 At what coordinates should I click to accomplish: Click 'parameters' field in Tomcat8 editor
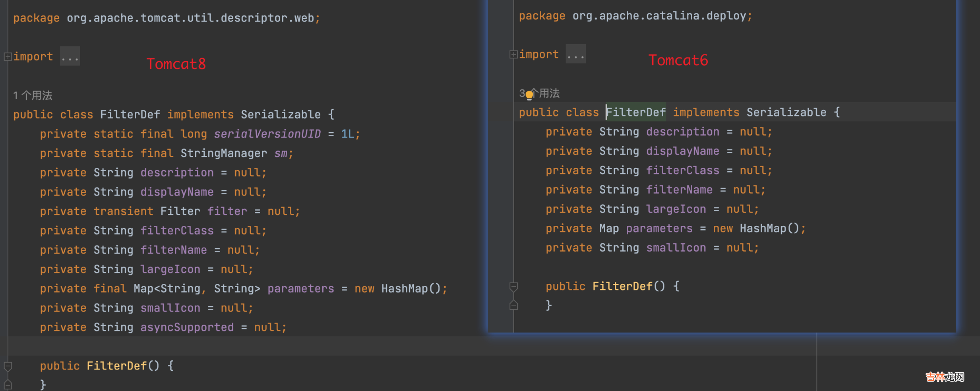pos(301,289)
